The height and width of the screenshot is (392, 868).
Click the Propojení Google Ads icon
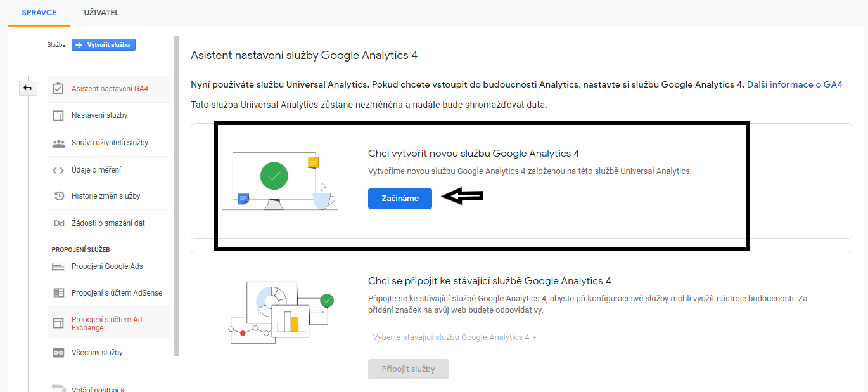tap(58, 266)
